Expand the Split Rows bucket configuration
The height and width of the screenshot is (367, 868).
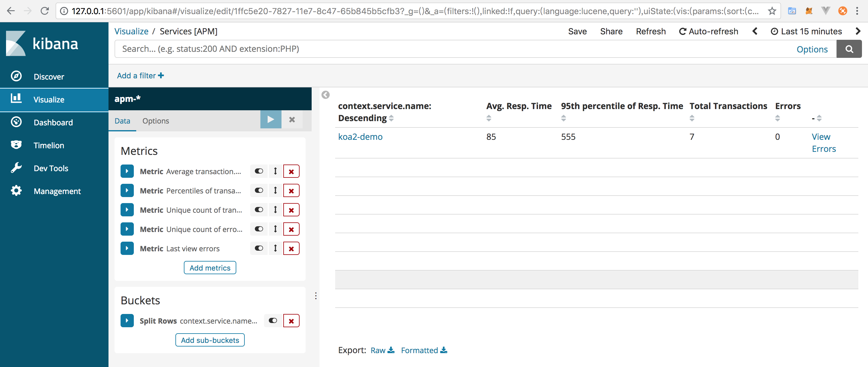(x=127, y=321)
